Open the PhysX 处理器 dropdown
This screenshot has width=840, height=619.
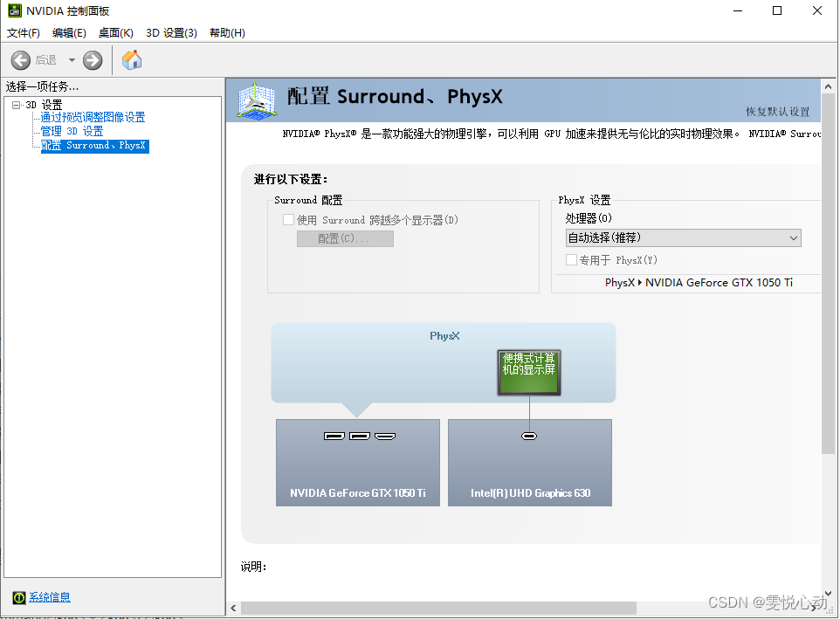click(x=684, y=237)
